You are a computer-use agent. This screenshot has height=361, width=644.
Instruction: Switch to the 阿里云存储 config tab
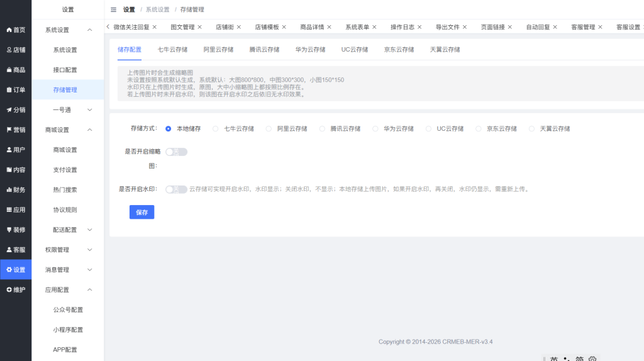(x=218, y=50)
